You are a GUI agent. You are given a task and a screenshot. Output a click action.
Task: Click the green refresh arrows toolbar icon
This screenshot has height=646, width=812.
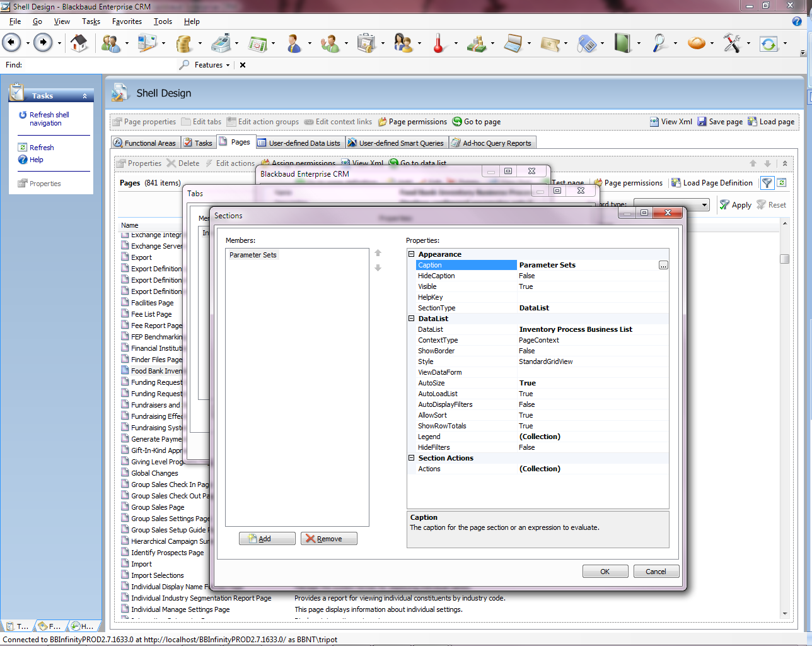(768, 44)
